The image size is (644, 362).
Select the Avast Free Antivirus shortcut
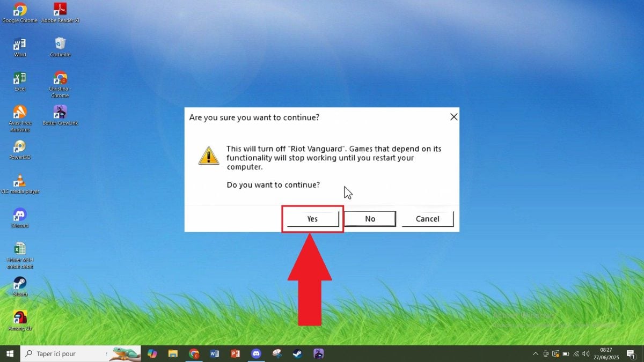click(20, 113)
